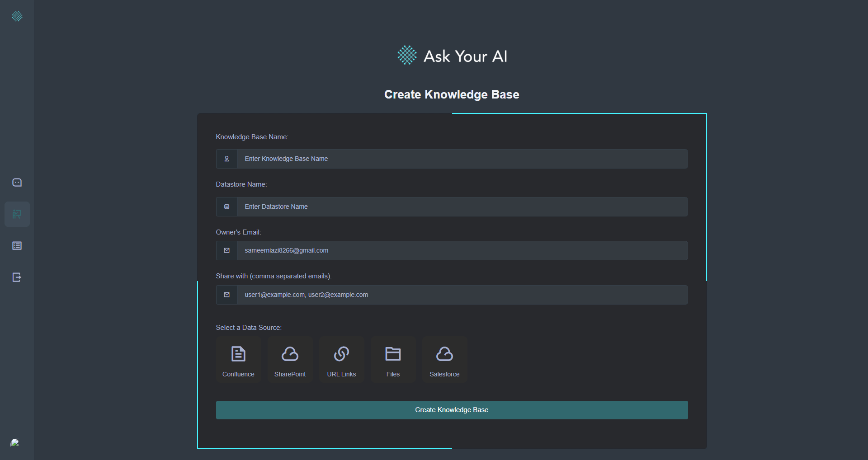Click the user avatar at bottom left

(x=15, y=442)
